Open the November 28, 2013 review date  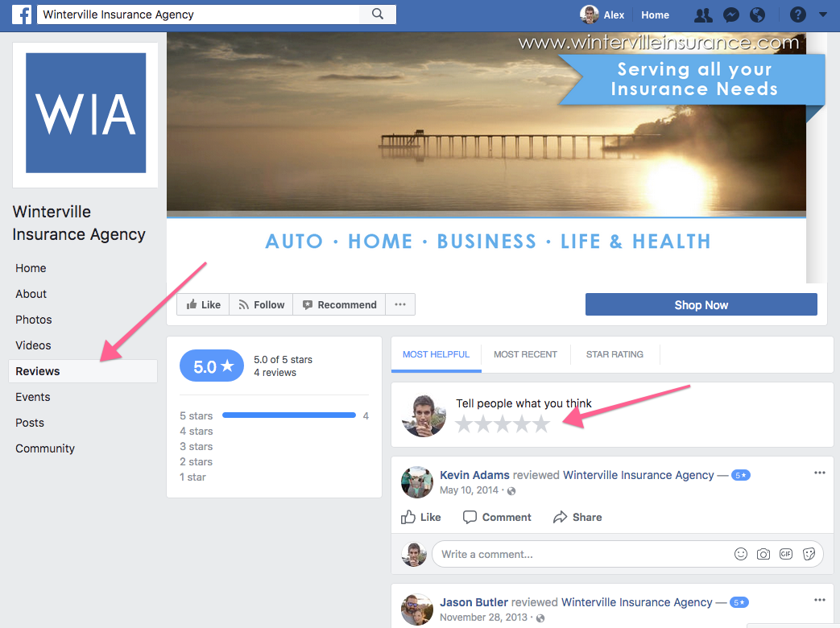[x=484, y=618]
